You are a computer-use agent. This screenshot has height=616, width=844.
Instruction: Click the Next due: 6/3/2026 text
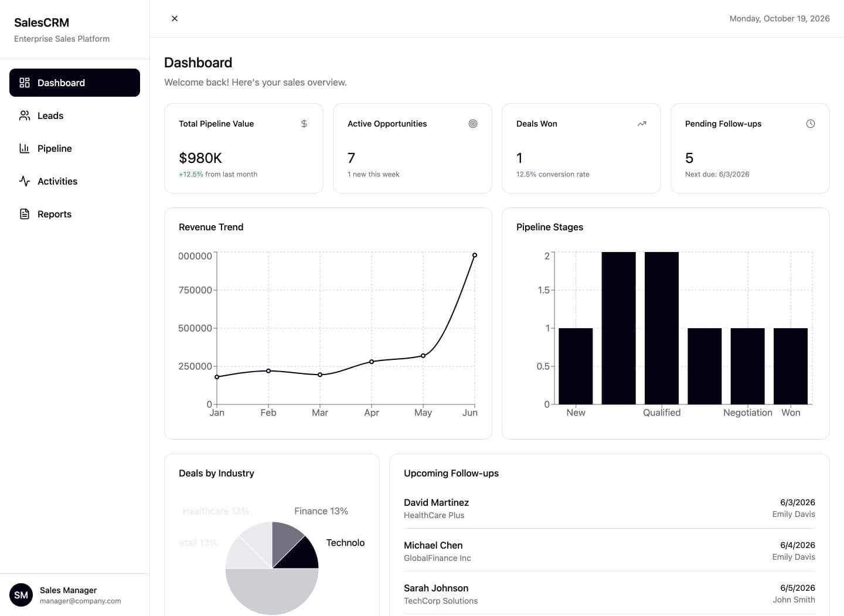[717, 174]
